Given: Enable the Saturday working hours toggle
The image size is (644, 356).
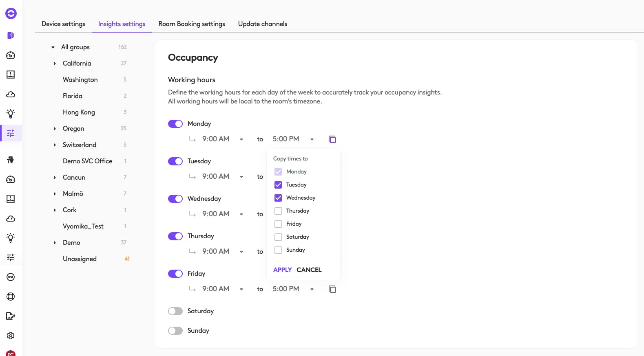Looking at the screenshot, I should [175, 311].
